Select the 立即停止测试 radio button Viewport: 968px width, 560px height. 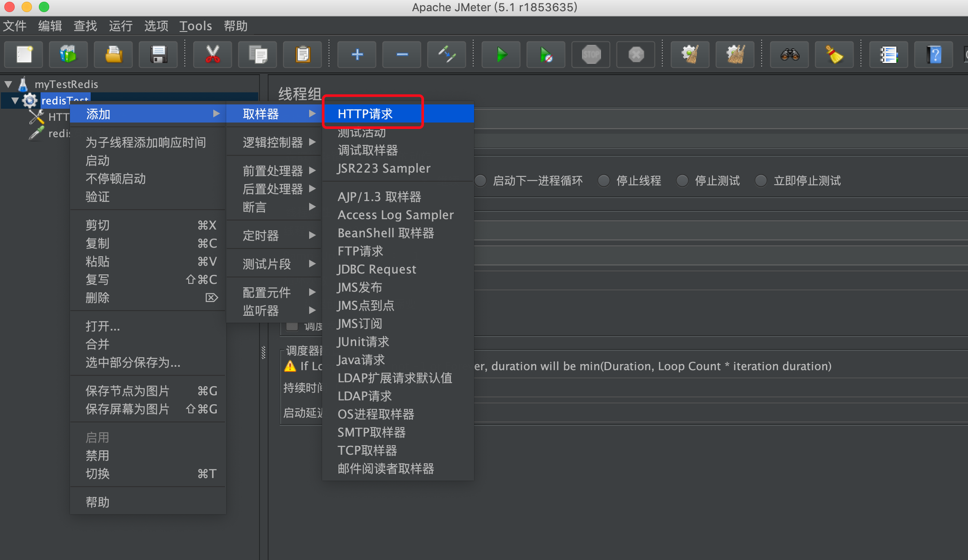(x=761, y=181)
